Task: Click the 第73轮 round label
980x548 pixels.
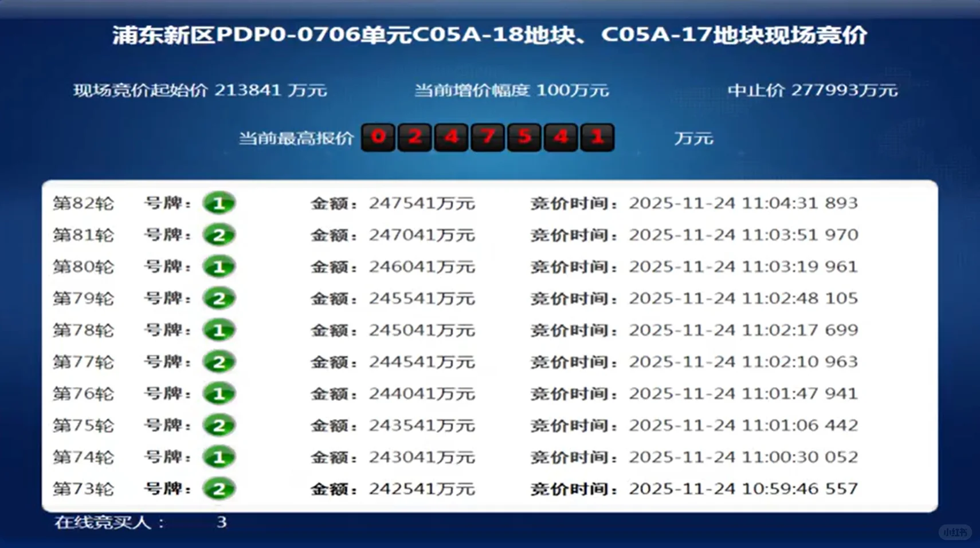Action: tap(84, 489)
